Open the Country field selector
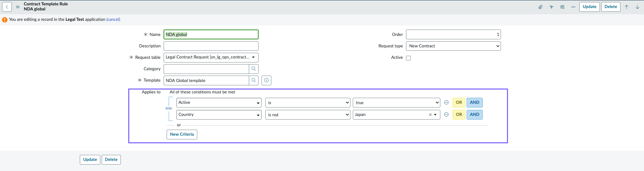Screen dimensions: 644x171 point(219,115)
